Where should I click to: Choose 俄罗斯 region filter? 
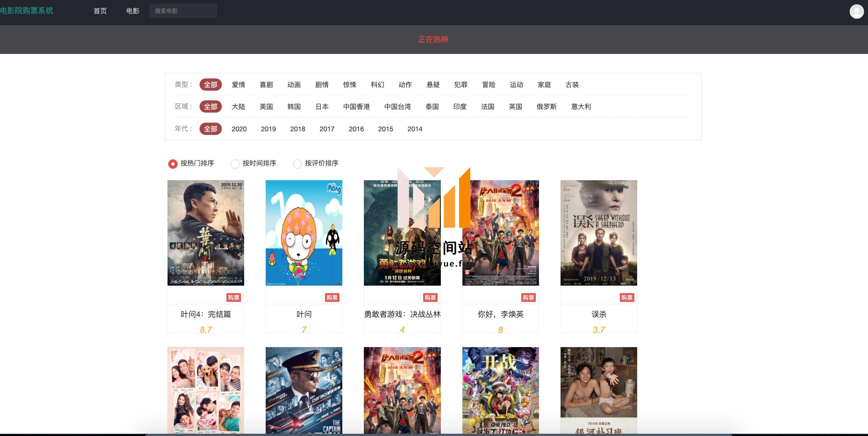pos(547,106)
